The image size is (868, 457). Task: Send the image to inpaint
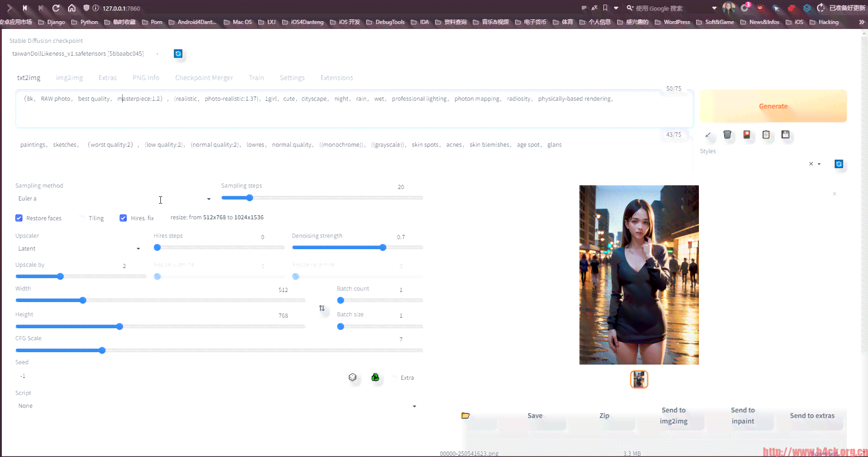(743, 416)
